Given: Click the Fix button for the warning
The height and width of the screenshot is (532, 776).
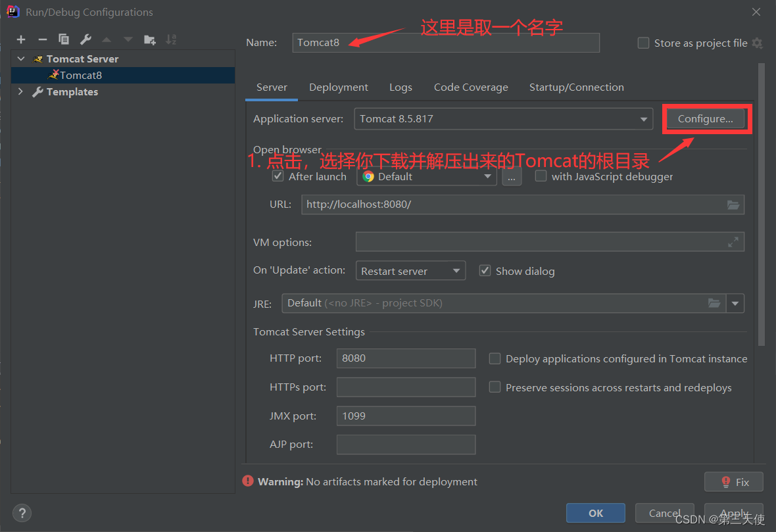Looking at the screenshot, I should 733,482.
